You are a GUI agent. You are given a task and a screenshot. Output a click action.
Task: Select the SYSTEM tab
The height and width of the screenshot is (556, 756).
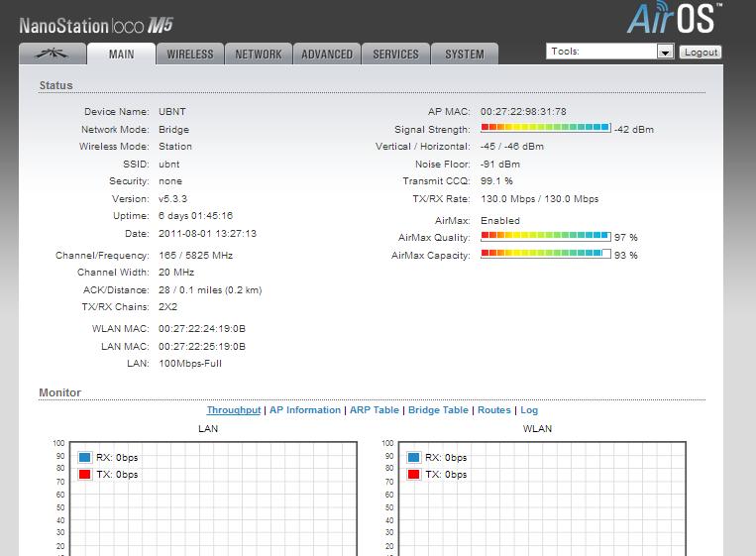(x=464, y=55)
